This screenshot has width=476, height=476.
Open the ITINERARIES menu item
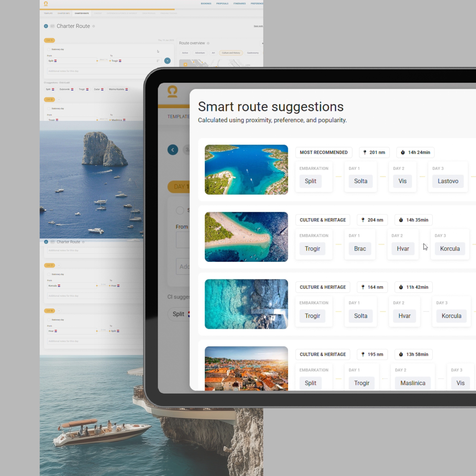pyautogui.click(x=239, y=3)
